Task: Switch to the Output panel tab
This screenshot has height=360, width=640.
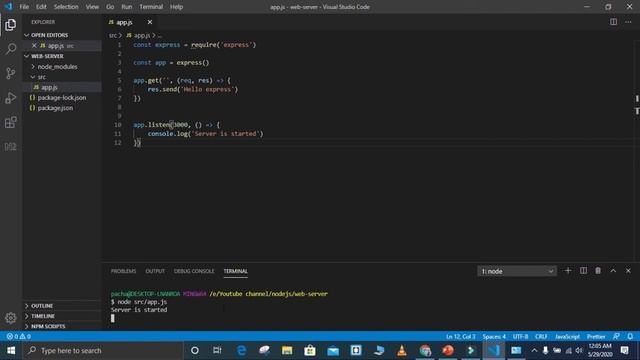Action: pos(155,271)
